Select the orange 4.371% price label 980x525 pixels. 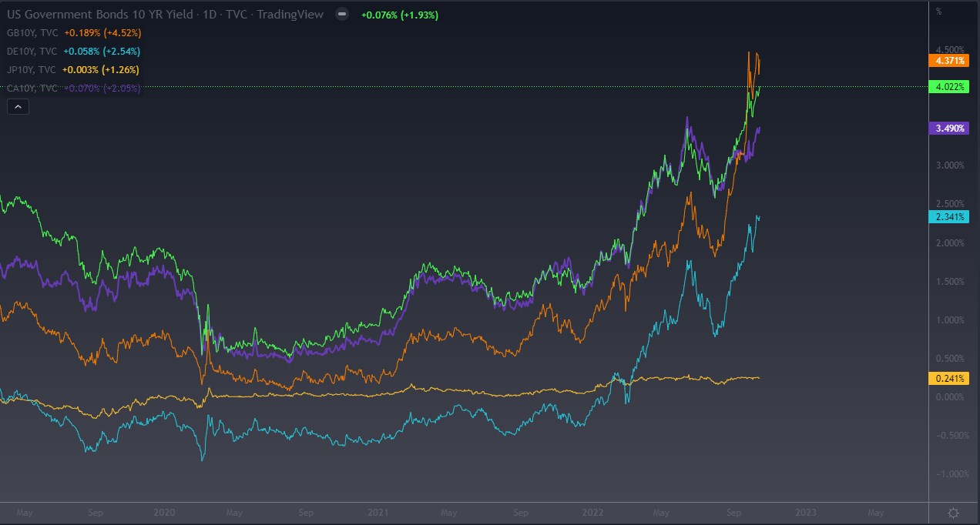951,59
